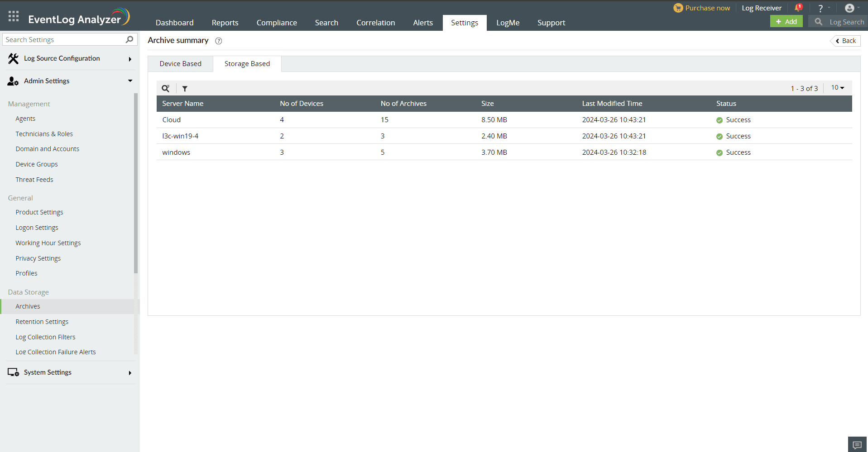
Task: Click the Archive summary help icon
Action: 219,41
